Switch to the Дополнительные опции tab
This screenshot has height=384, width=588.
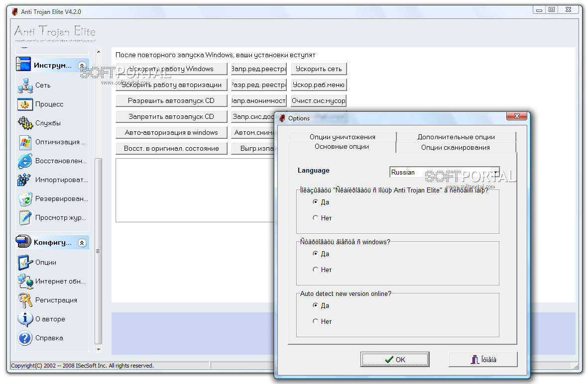[456, 137]
